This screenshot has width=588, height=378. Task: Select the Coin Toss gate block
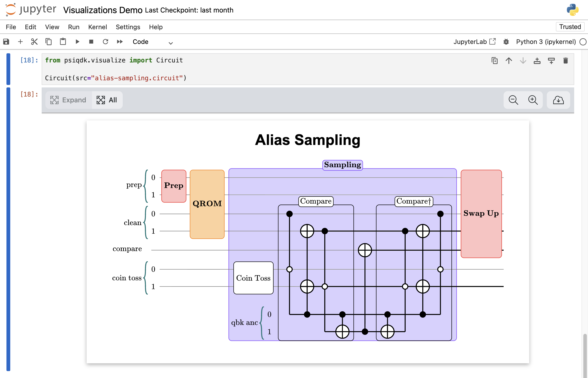click(253, 278)
